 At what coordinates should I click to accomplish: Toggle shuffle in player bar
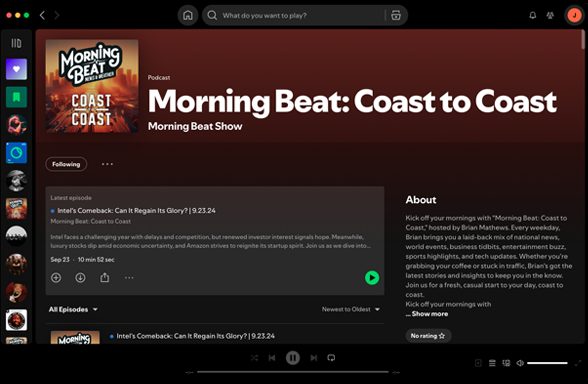[254, 358]
